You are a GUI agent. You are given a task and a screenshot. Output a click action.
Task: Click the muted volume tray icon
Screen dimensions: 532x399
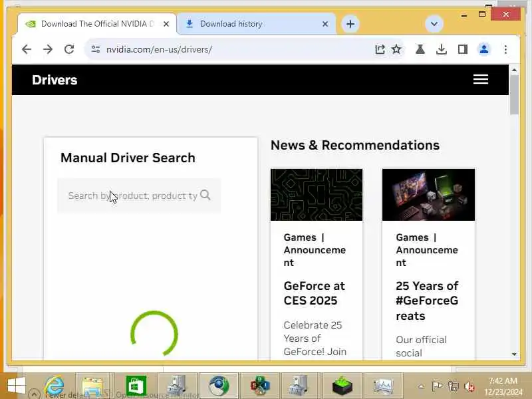[x=469, y=386]
